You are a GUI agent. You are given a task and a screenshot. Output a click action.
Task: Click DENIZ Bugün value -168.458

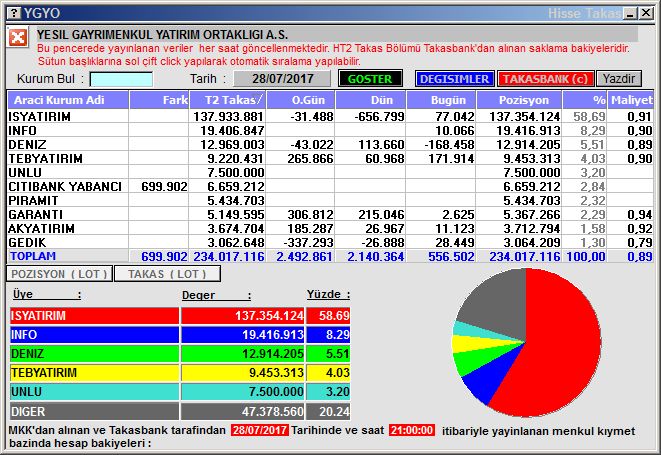click(449, 145)
